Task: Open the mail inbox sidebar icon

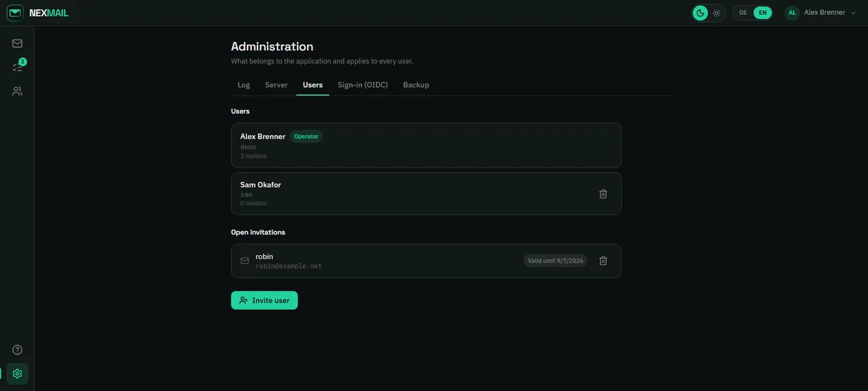Action: [x=18, y=43]
